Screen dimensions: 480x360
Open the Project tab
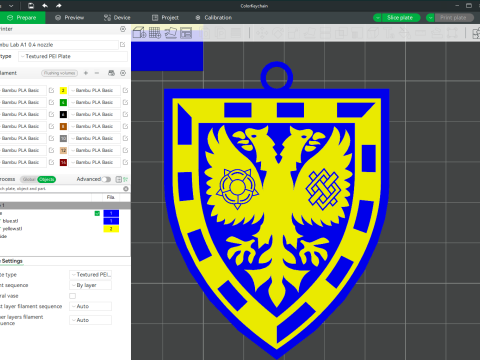(x=165, y=18)
